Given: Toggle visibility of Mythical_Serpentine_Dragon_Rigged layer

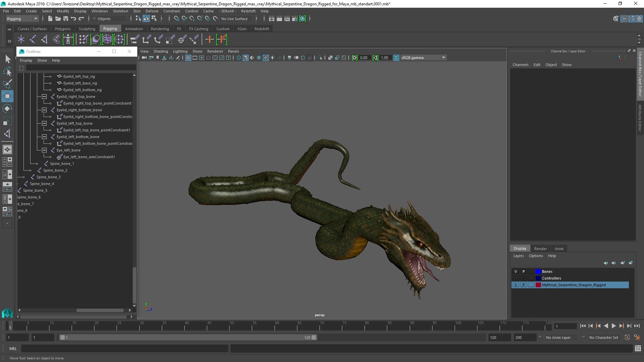Looking at the screenshot, I should 516,285.
